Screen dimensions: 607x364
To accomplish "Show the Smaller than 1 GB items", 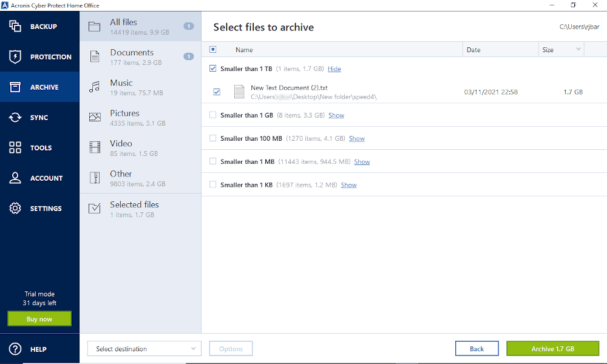I will 336,115.
